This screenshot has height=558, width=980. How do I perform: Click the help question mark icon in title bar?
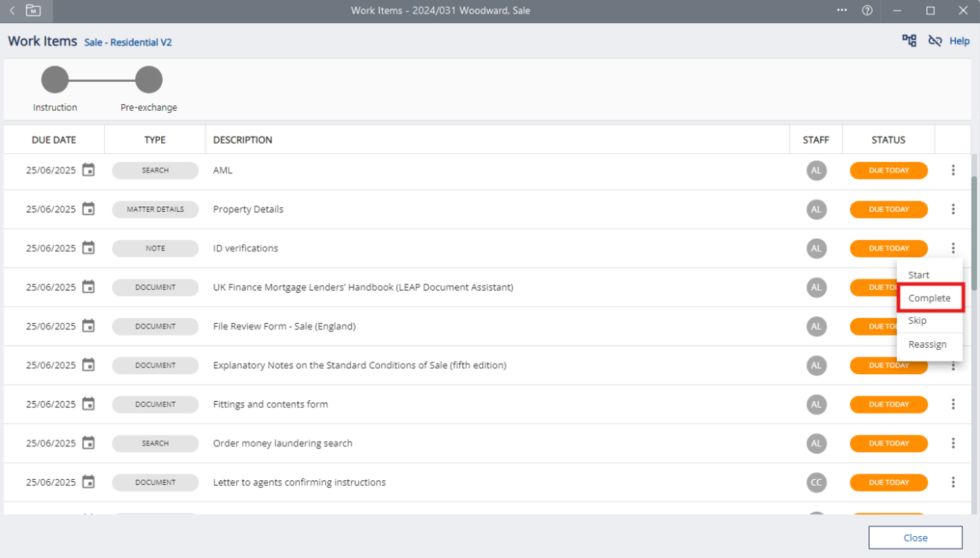click(867, 10)
